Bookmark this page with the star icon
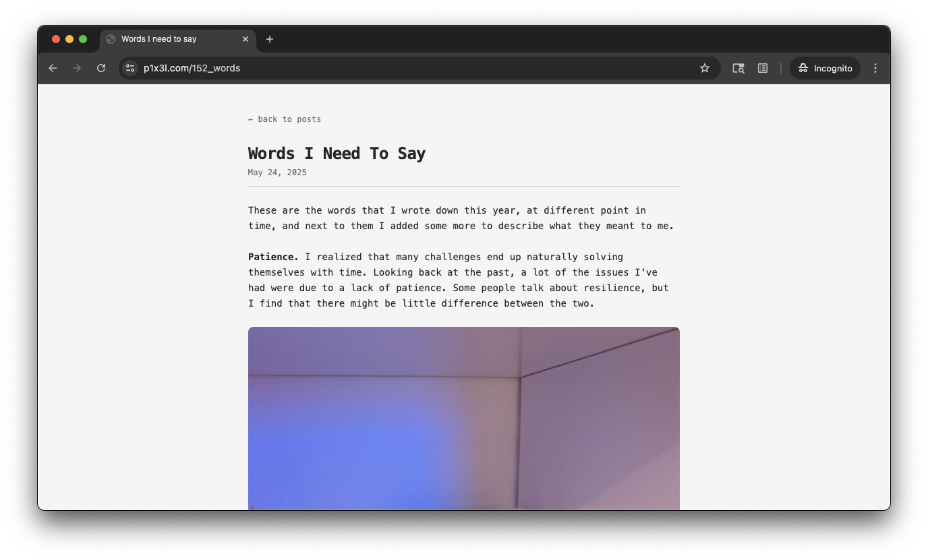The width and height of the screenshot is (928, 560). (x=705, y=68)
